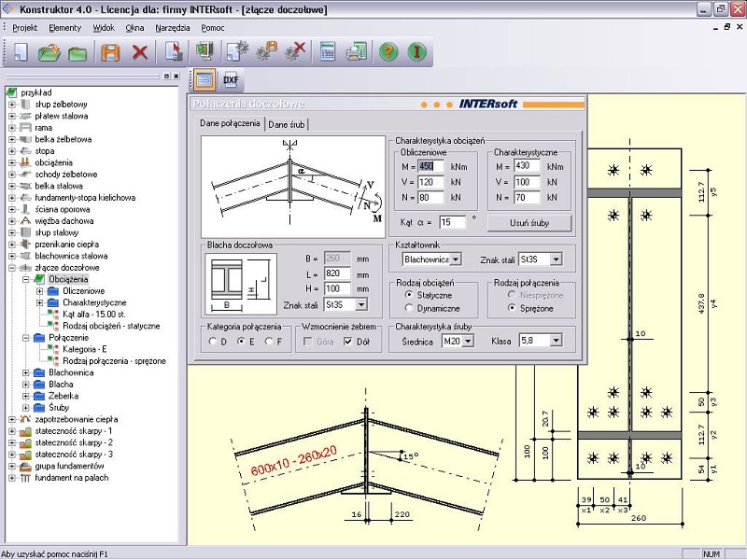
Task: Click the Blacha doczołowa H height field
Action: point(337,288)
